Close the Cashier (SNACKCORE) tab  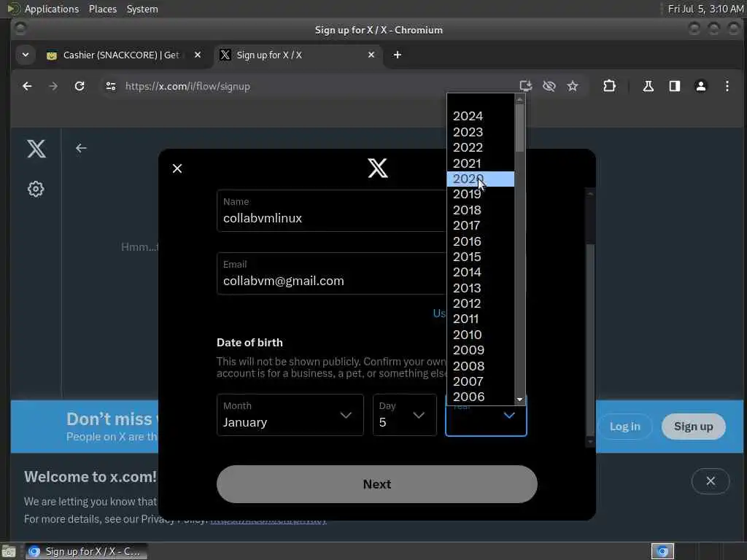(198, 55)
